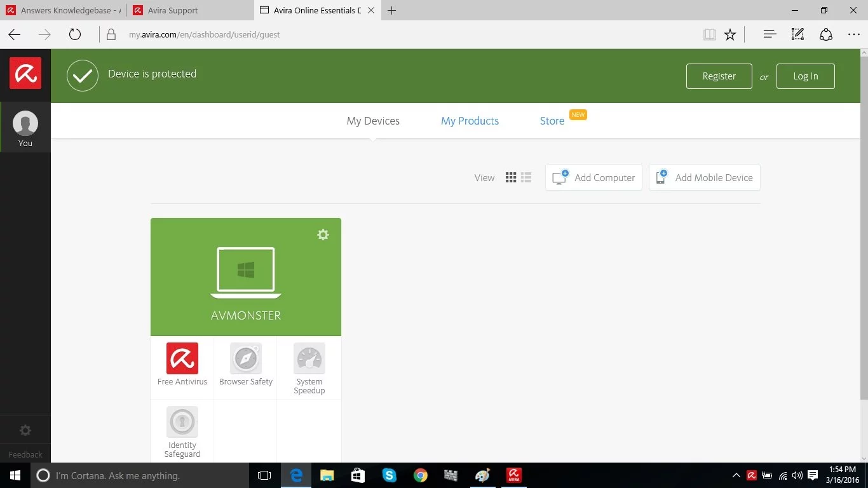Click the Avira logo in the sidebar

pos(25,73)
